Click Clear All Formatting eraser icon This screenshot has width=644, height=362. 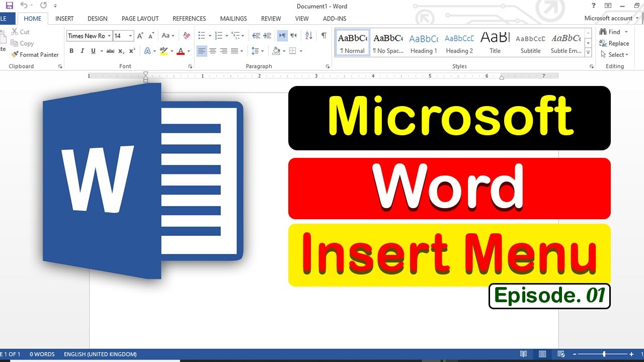click(187, 36)
